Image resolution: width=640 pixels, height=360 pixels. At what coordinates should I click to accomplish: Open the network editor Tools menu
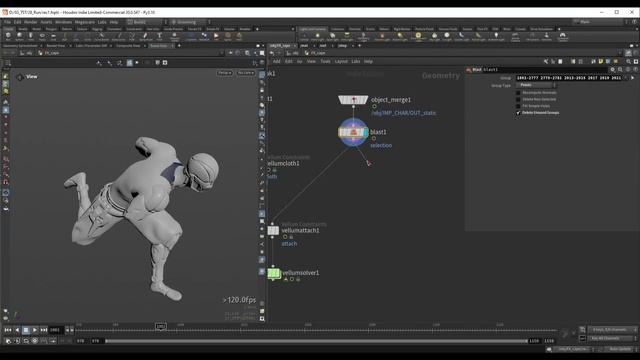point(325,61)
